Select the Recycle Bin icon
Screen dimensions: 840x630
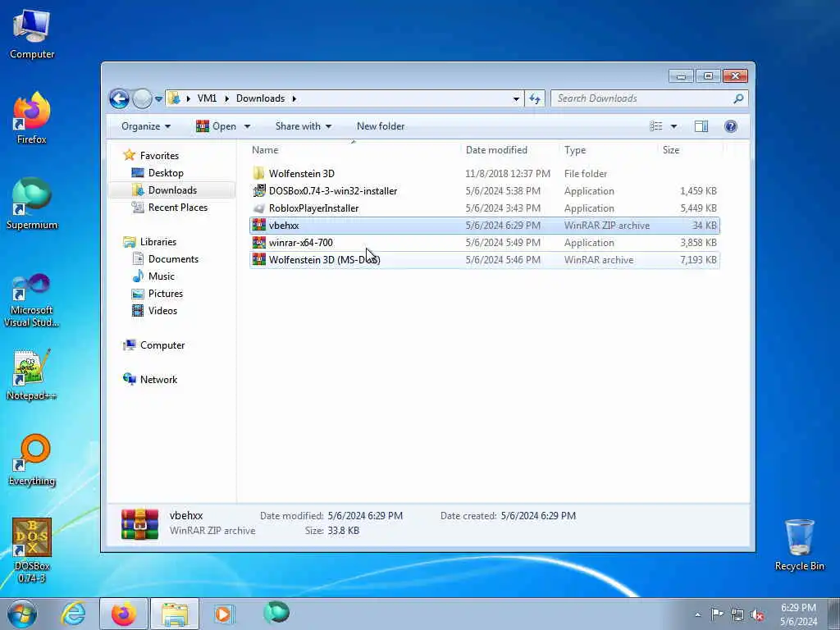(x=799, y=545)
